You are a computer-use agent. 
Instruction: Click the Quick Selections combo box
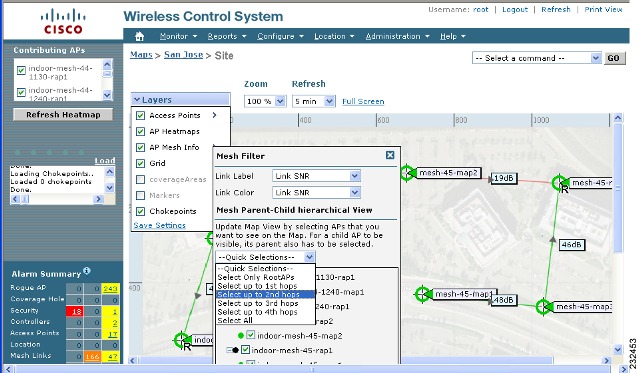(265, 257)
